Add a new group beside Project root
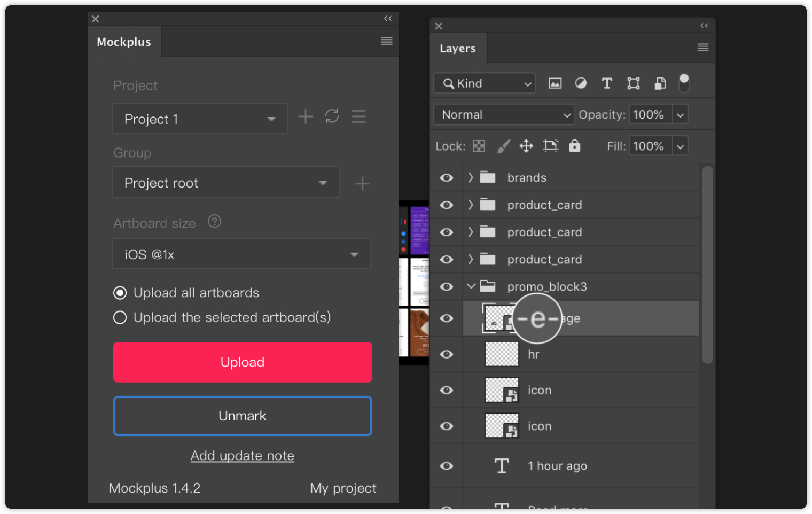The height and width of the screenshot is (514, 812). pos(363,184)
